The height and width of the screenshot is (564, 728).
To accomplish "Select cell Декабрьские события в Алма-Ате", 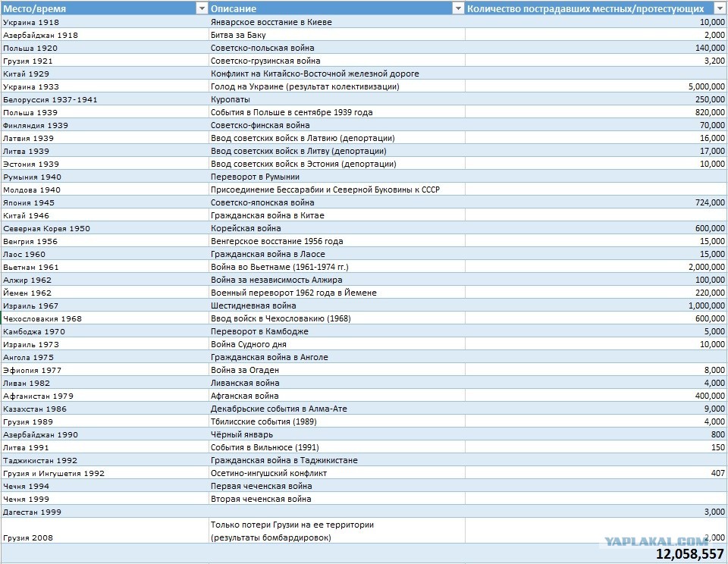I will tap(337, 409).
